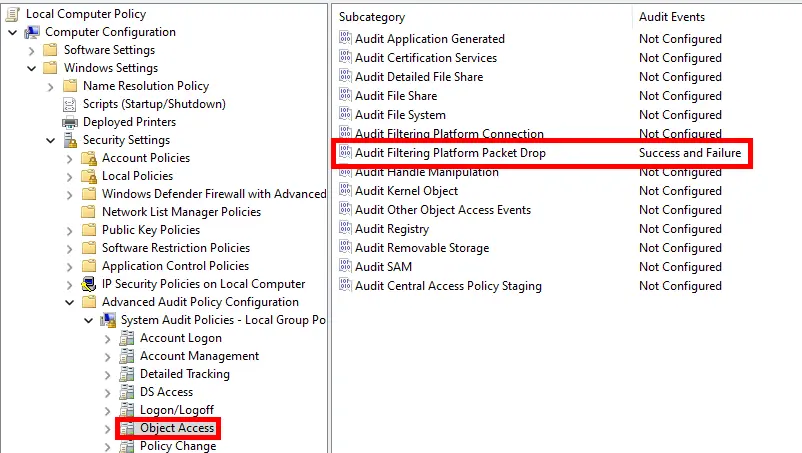Select Network List Manager Policies
802x453 pixels.
point(182,212)
